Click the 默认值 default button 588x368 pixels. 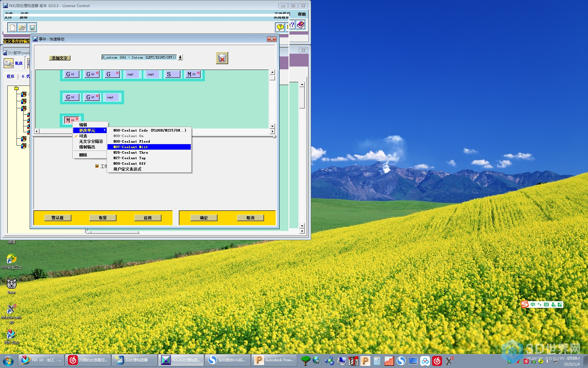click(58, 218)
